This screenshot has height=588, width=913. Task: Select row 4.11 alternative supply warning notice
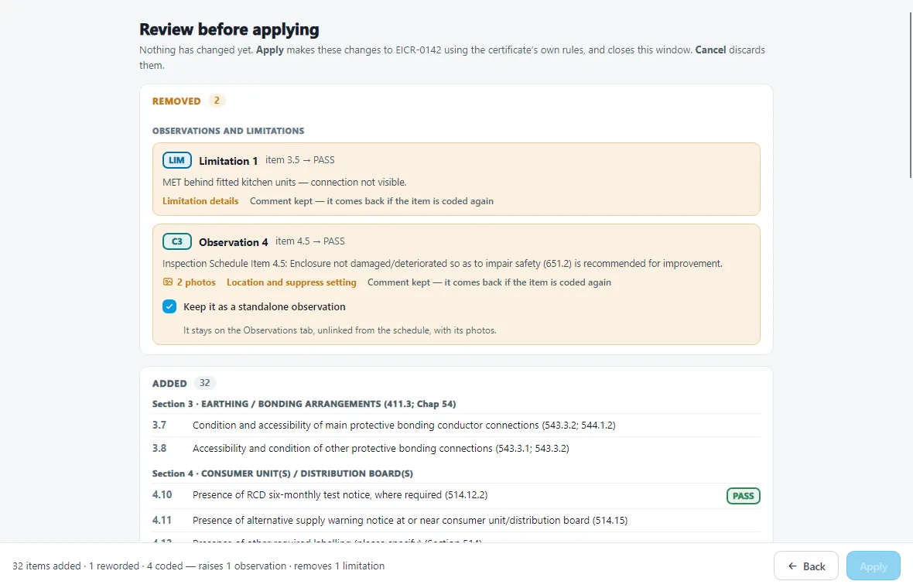[456, 521]
